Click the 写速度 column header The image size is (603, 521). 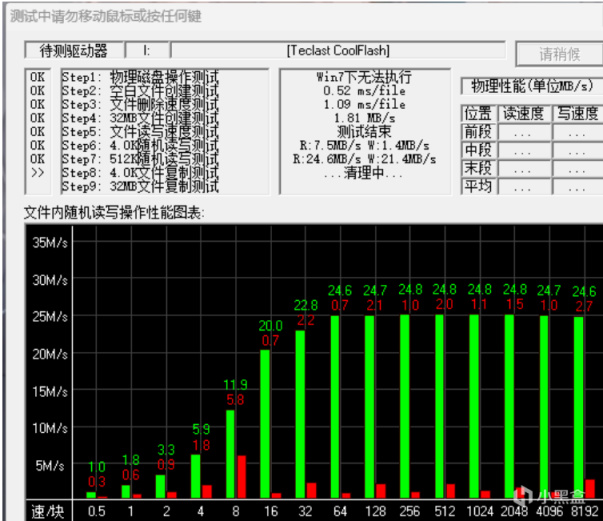tap(578, 114)
